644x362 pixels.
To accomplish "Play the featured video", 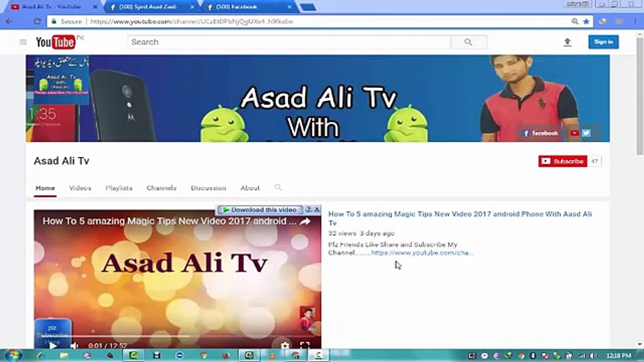I will (53, 345).
